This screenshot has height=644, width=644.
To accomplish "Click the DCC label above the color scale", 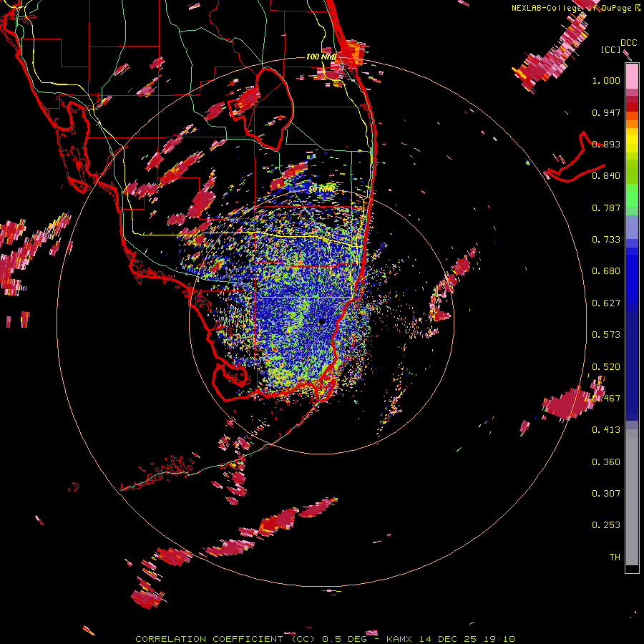I will pyautogui.click(x=628, y=43).
